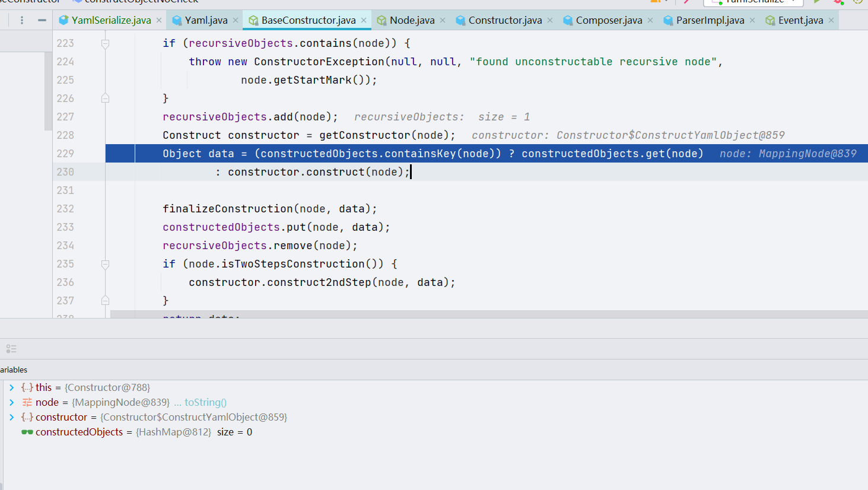Viewport: 868px width, 490px height.
Task: Click the glasses watch icon for constructedObjects
Action: pos(27,432)
